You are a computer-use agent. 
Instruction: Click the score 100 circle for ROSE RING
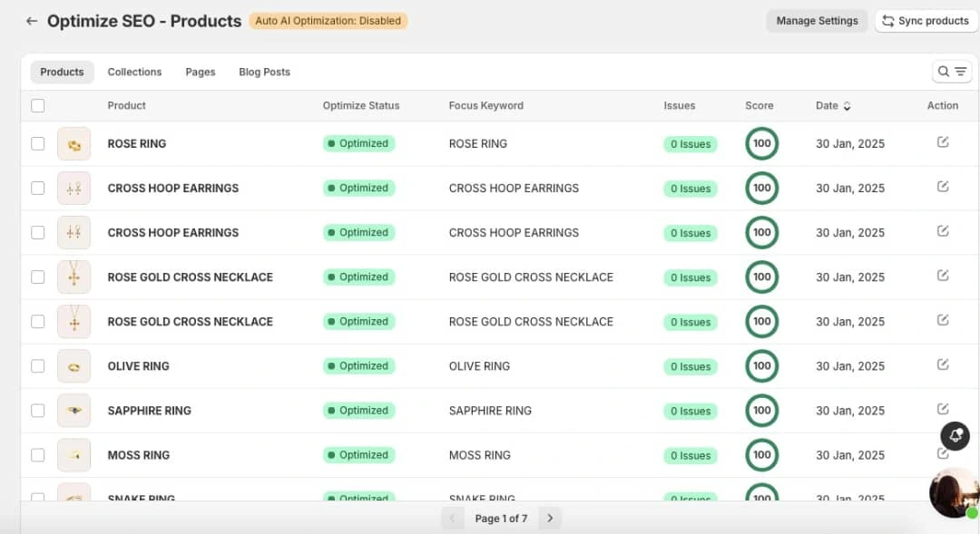click(762, 143)
